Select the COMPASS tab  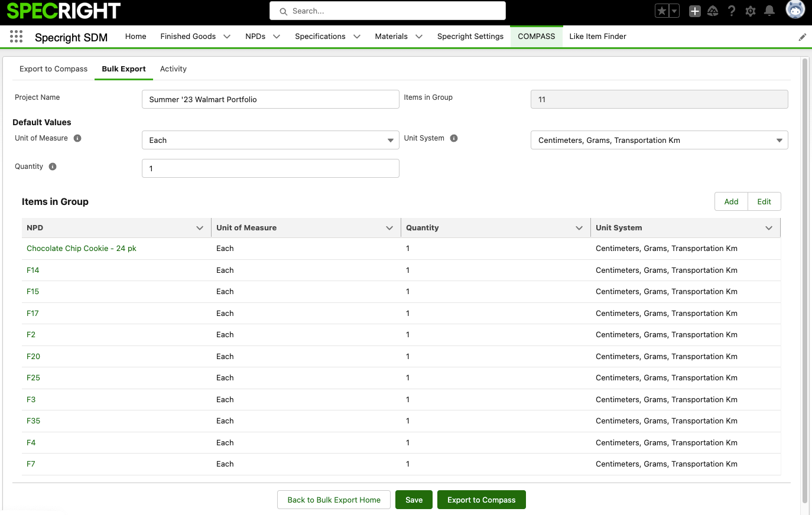(537, 37)
